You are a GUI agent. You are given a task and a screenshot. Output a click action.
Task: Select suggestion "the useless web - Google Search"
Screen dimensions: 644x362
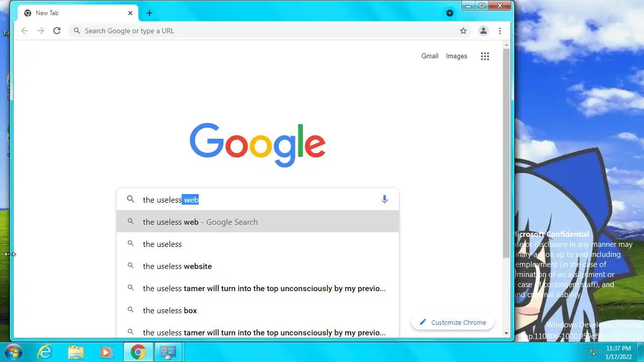click(x=258, y=222)
